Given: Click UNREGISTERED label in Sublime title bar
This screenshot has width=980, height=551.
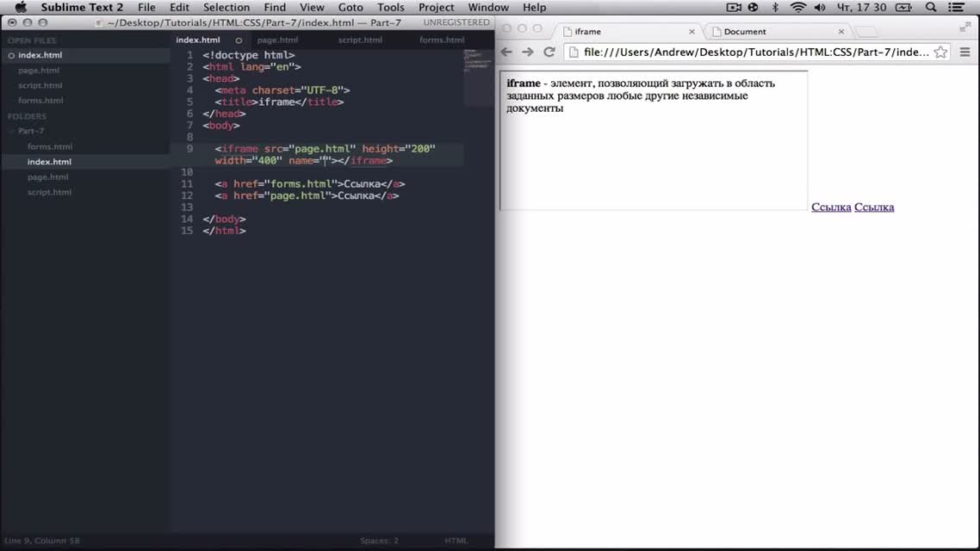Looking at the screenshot, I should (x=456, y=22).
